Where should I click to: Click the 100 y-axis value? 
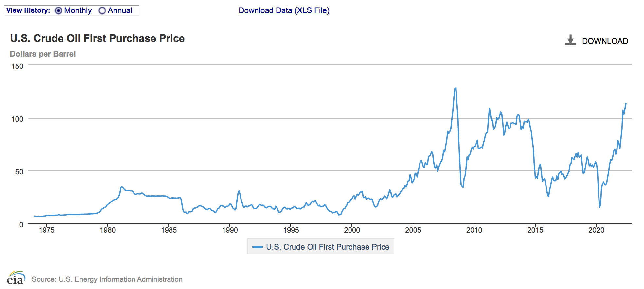(17, 119)
